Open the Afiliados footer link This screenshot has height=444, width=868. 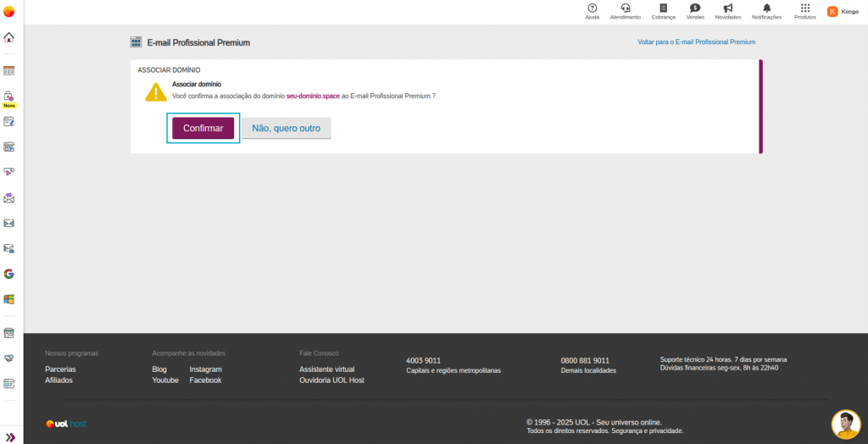[58, 380]
